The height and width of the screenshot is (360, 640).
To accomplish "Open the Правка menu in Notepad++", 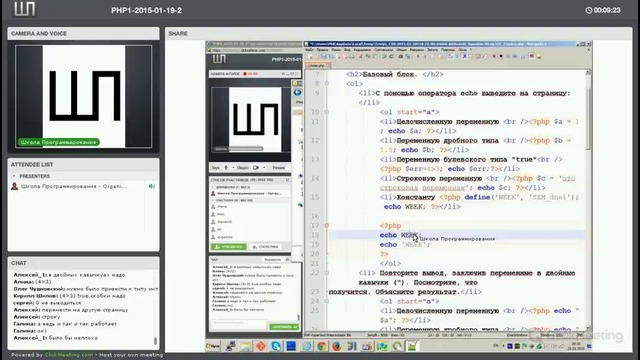I will 322,49.
